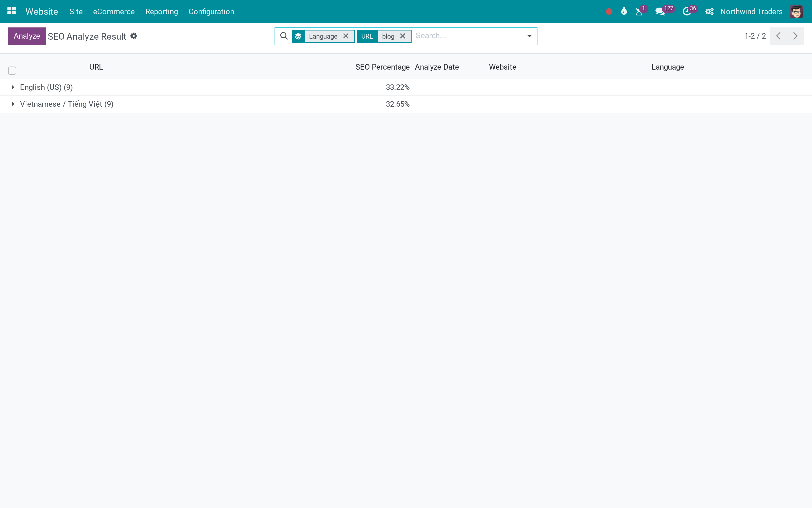Click the URL label of the blog facet
Image resolution: width=812 pixels, height=508 pixels.
point(367,36)
